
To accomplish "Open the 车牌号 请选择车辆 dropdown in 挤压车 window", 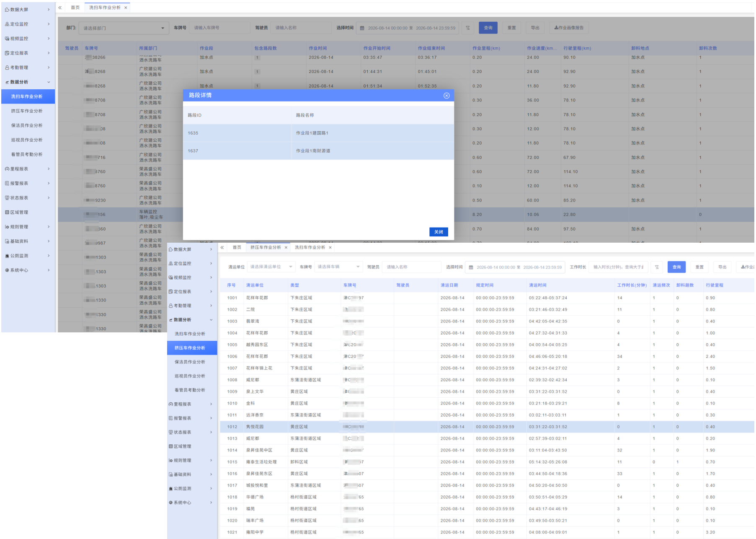I will 338,267.
